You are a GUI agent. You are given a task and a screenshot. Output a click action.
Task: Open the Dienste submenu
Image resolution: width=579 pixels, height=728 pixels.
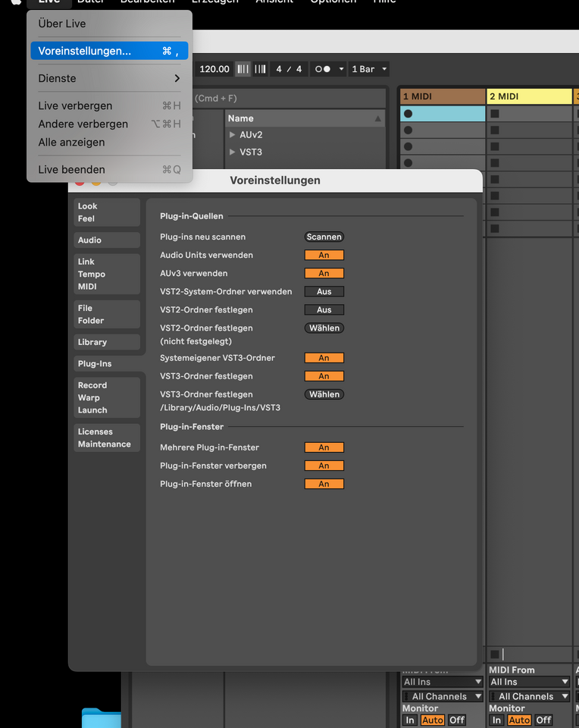[109, 78]
